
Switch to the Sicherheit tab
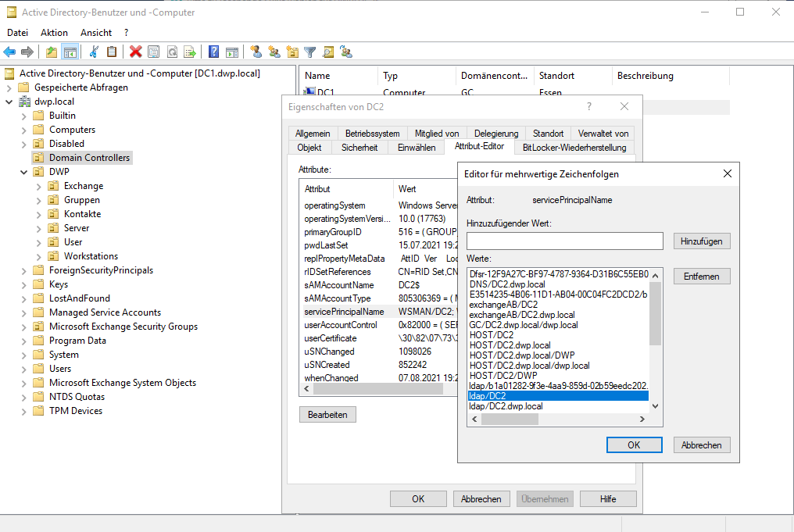[359, 147]
